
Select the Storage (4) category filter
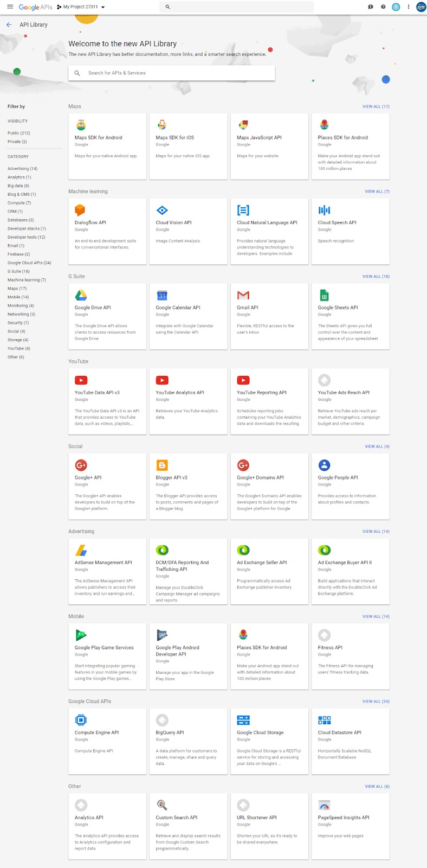(x=18, y=340)
